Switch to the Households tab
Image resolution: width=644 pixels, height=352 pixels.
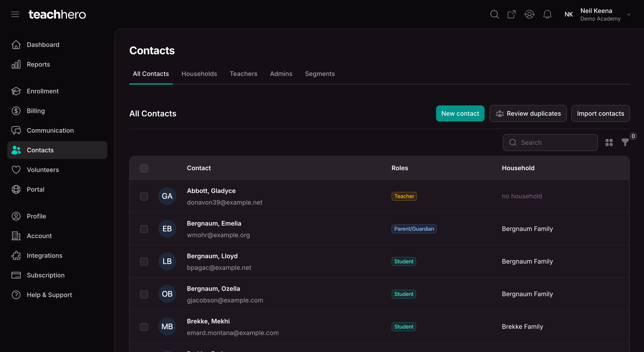(x=199, y=74)
